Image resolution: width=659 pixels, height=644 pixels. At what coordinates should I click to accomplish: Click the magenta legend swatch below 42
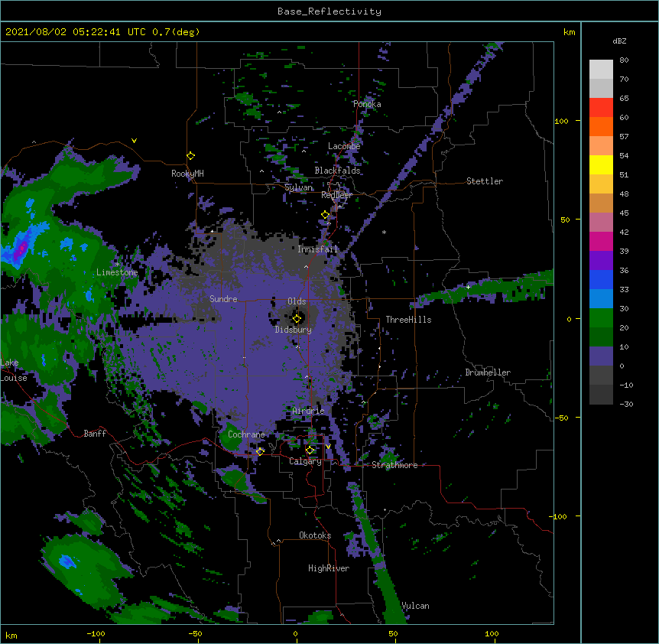(x=601, y=241)
